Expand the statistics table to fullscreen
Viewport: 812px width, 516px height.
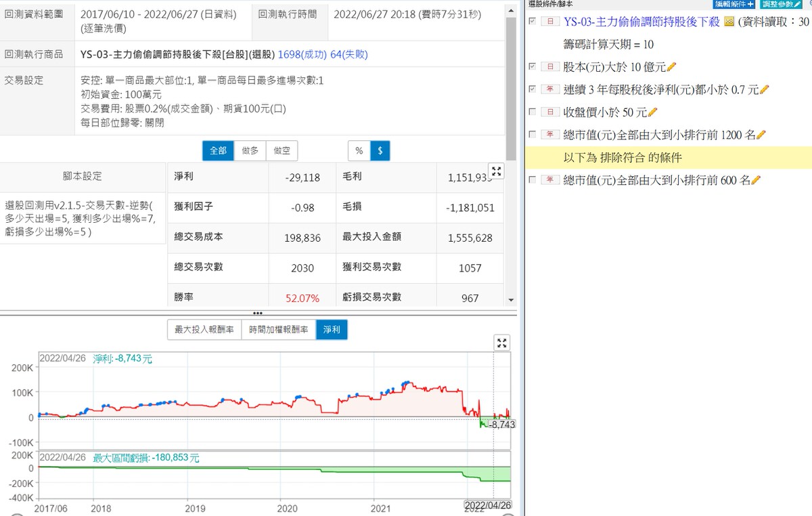(x=497, y=171)
